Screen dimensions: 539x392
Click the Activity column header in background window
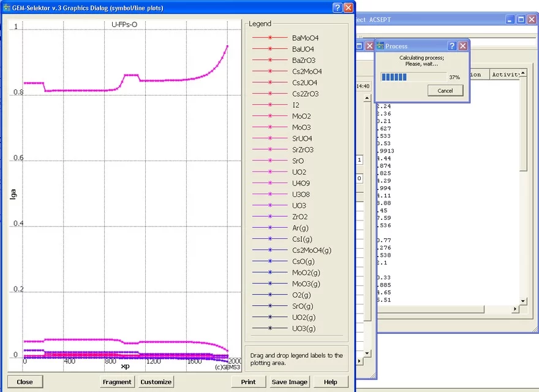[x=505, y=74]
